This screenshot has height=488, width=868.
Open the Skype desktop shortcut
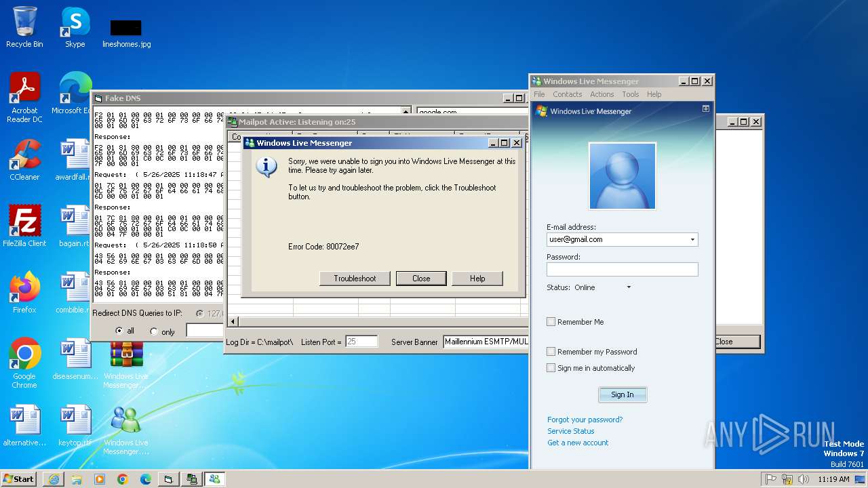(x=75, y=27)
